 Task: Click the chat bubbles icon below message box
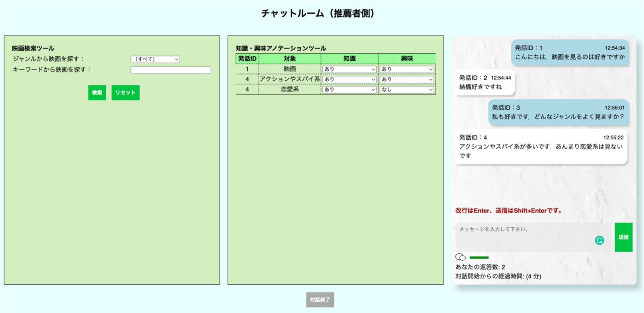[x=460, y=257]
